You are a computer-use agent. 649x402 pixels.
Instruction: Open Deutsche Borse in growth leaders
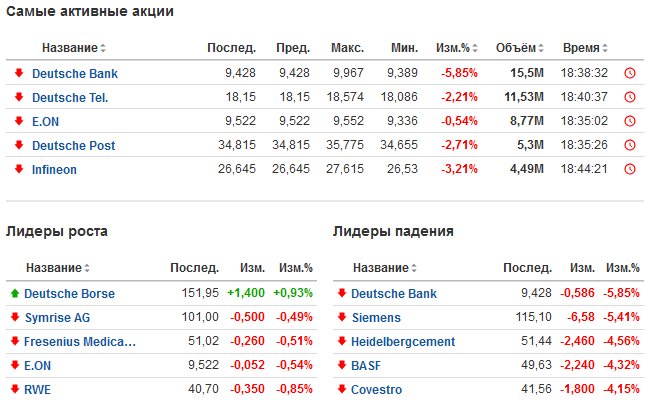click(69, 294)
